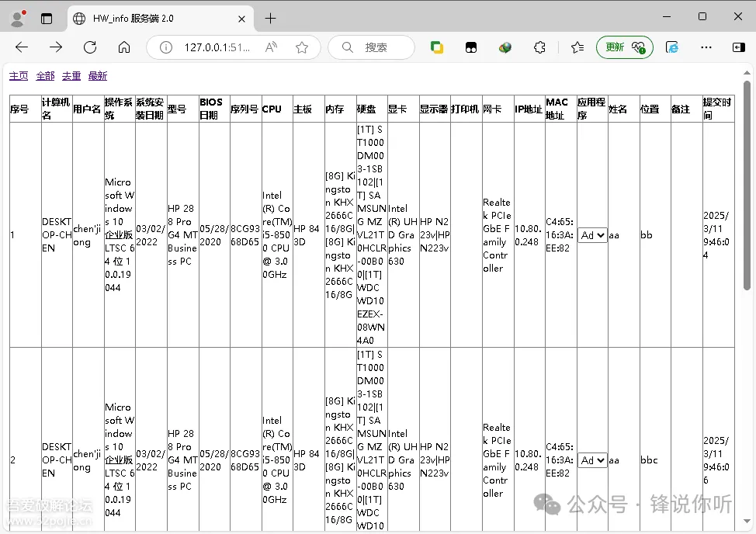The image size is (756, 534).
Task: Open a new browser tab
Action: [270, 19]
